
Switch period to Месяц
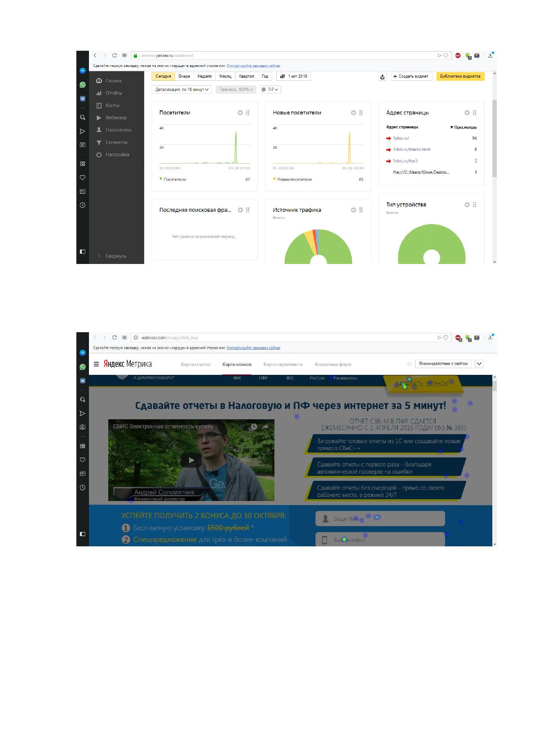tap(225, 76)
